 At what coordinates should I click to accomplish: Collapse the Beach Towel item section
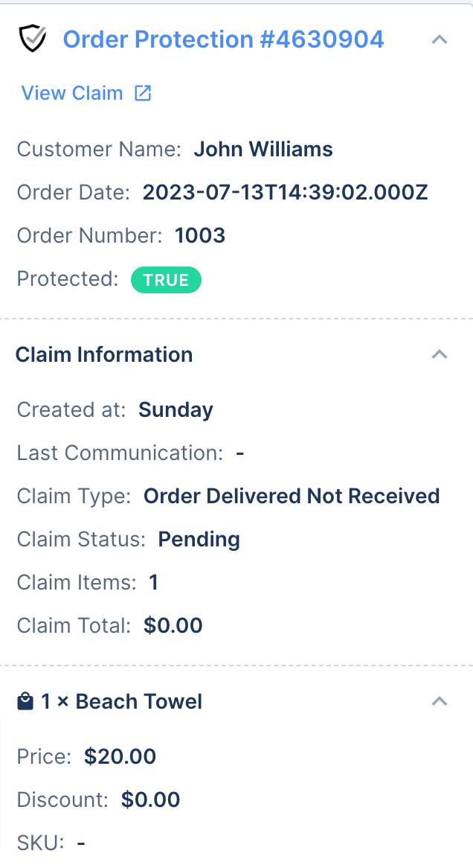[440, 701]
